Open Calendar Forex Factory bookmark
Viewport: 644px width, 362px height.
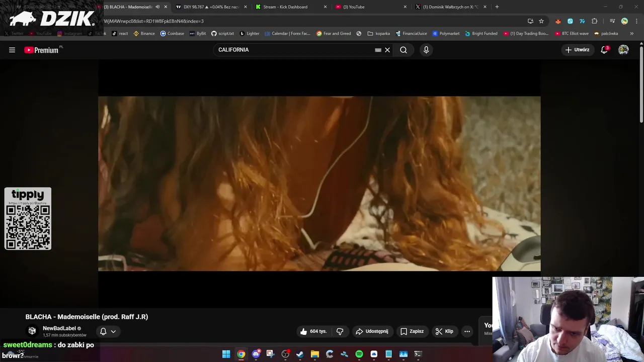click(287, 34)
